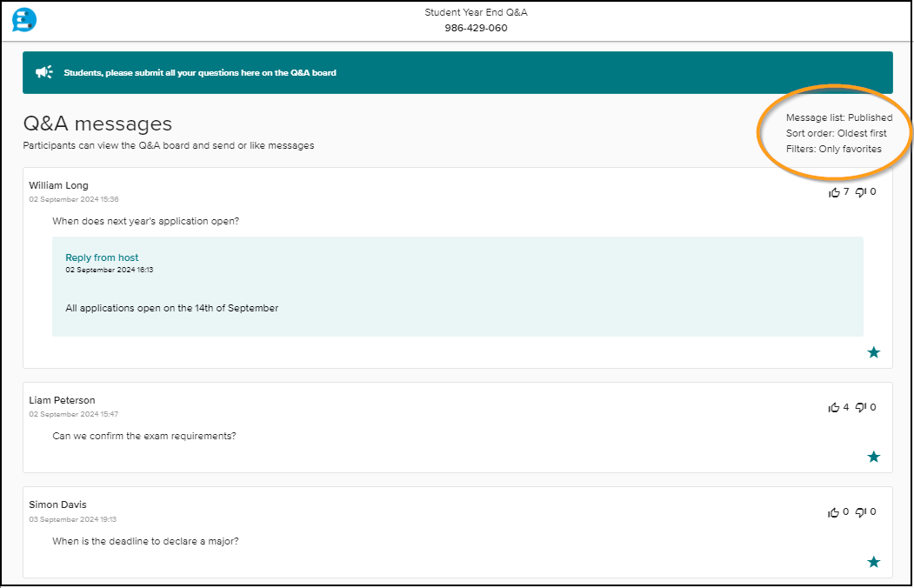
Task: Open the Sort order setting showing Oldest first
Action: coord(838,133)
